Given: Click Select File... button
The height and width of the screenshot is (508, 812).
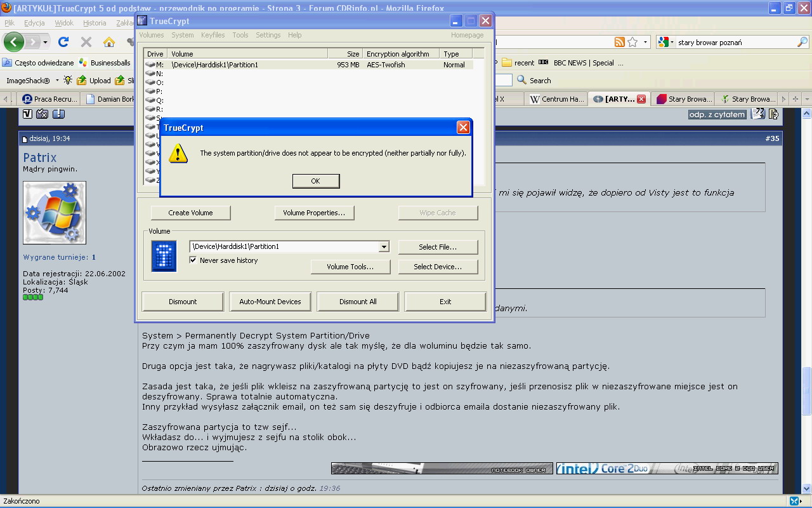Looking at the screenshot, I should pos(438,247).
